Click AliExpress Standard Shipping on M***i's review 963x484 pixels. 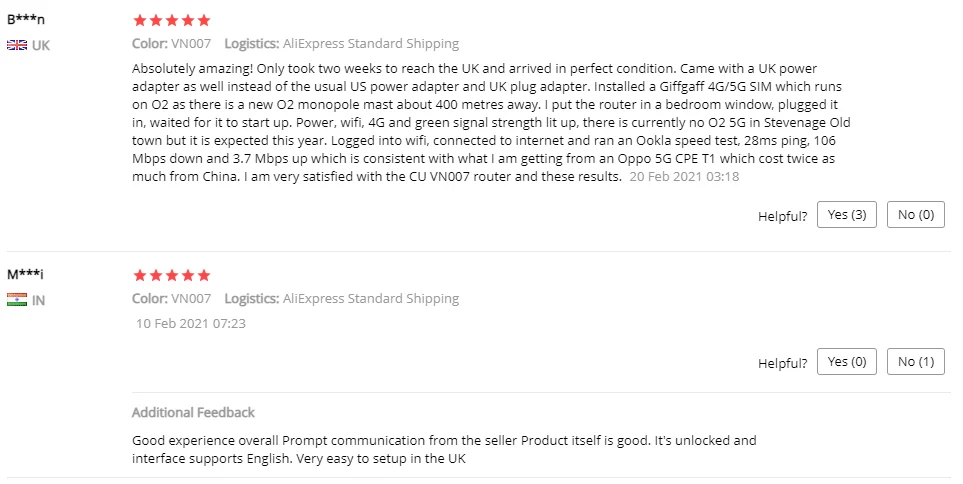tap(370, 298)
